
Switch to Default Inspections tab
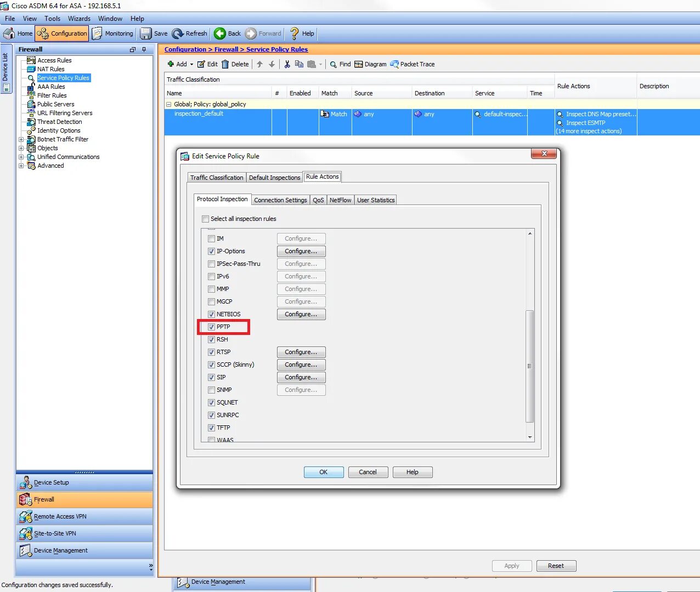(275, 178)
